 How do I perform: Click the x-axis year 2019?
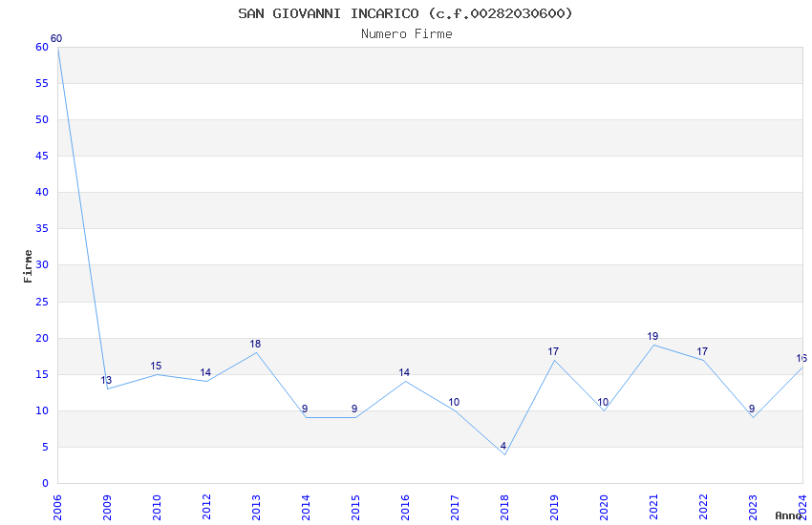pyautogui.click(x=554, y=508)
